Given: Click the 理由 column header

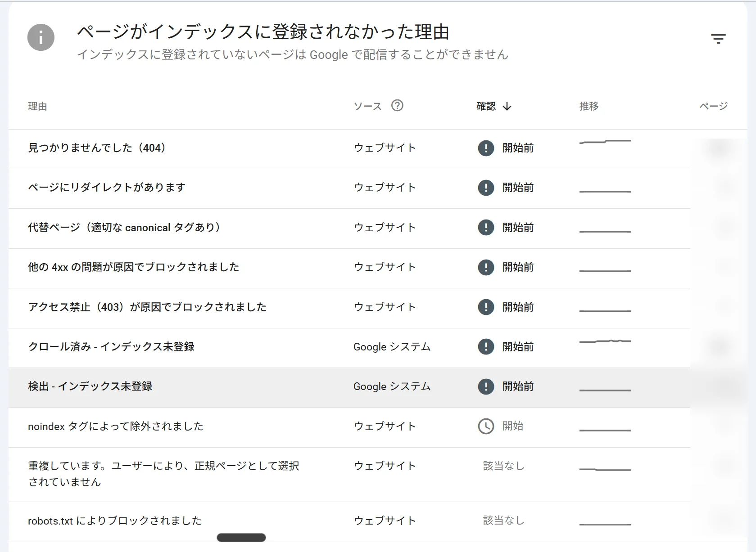Looking at the screenshot, I should point(37,106).
